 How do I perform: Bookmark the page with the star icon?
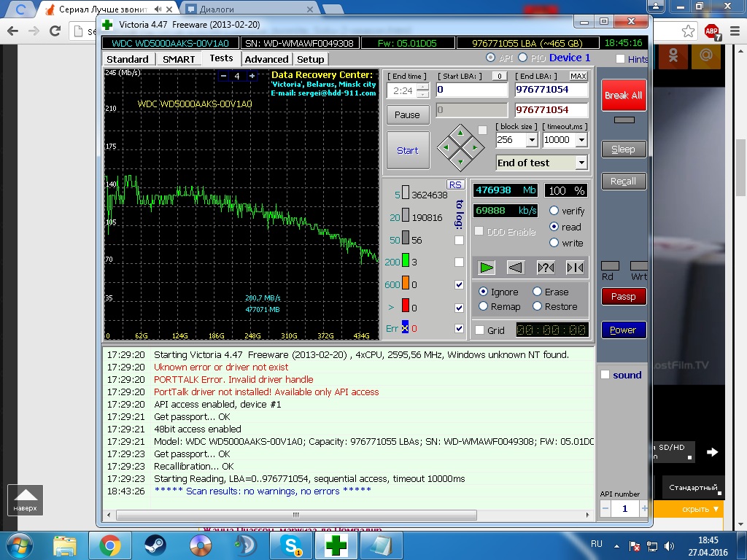click(x=688, y=31)
